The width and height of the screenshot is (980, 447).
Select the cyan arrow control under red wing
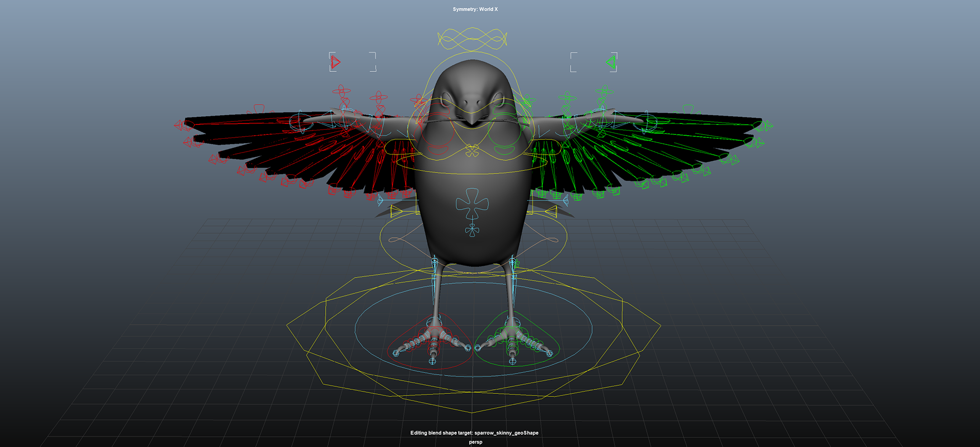click(x=381, y=201)
